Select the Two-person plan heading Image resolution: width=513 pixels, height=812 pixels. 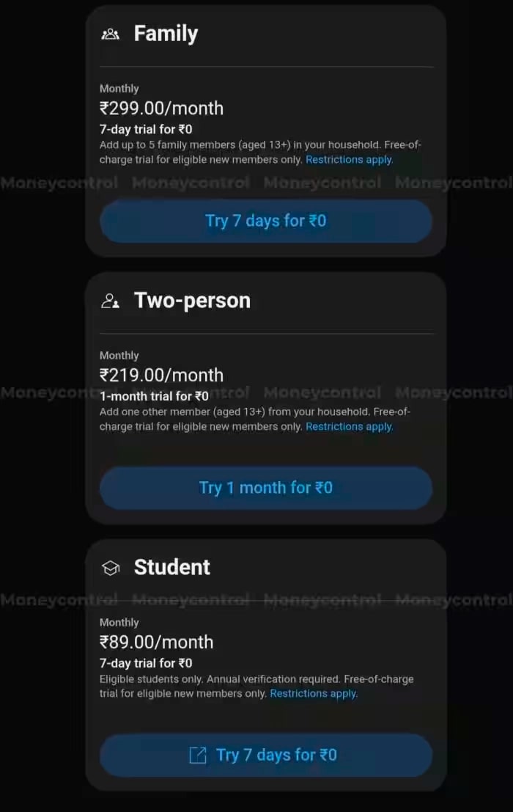(x=192, y=300)
